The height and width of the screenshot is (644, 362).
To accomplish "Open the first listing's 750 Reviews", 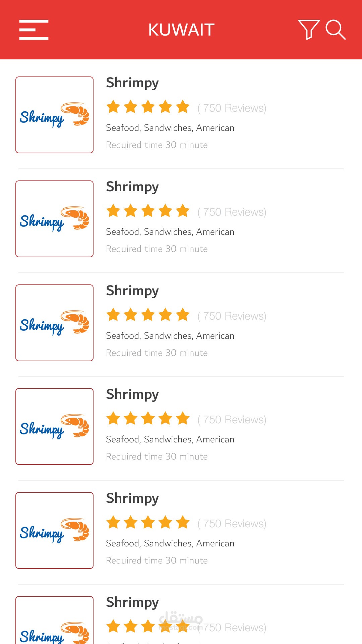I will [x=232, y=108].
